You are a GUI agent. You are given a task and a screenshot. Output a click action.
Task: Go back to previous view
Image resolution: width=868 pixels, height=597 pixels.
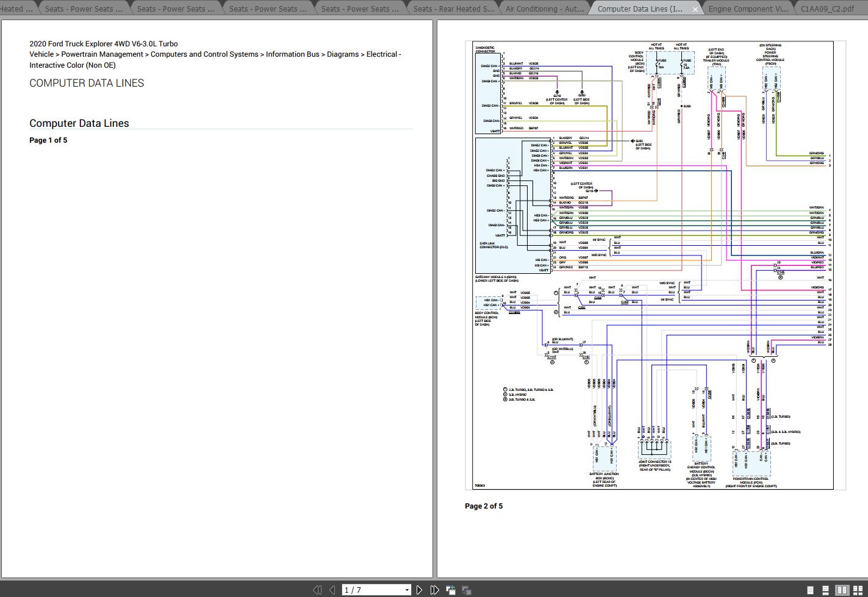pyautogui.click(x=451, y=590)
